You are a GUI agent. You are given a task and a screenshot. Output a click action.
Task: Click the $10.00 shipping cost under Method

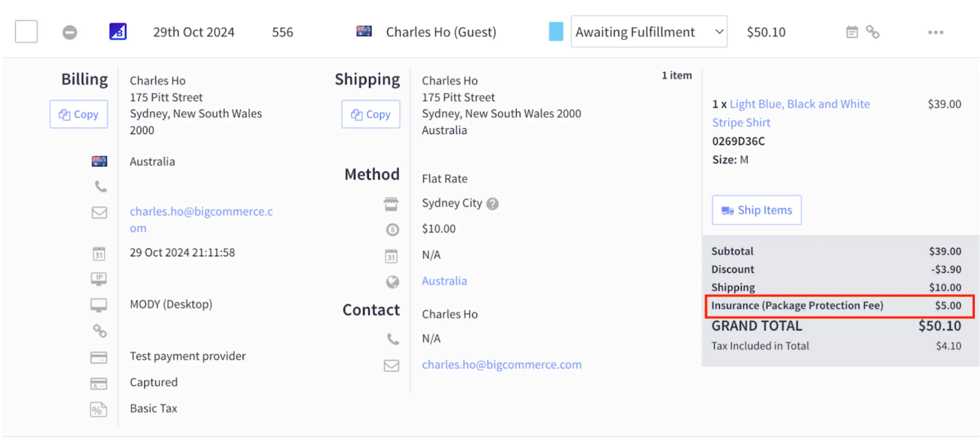[x=439, y=229]
